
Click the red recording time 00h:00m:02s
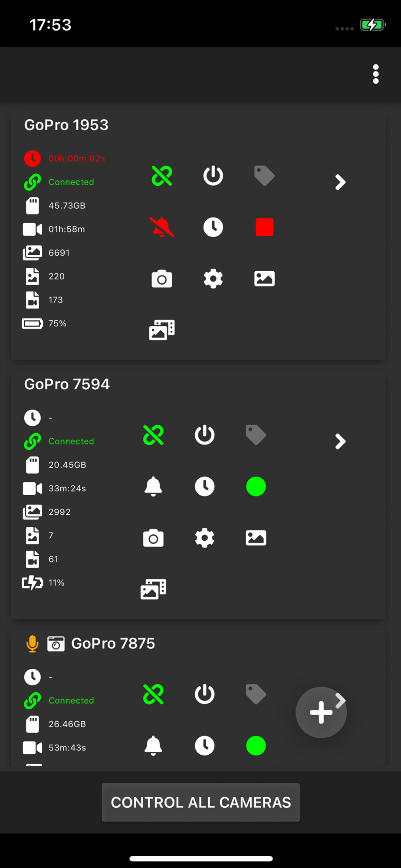(77, 158)
